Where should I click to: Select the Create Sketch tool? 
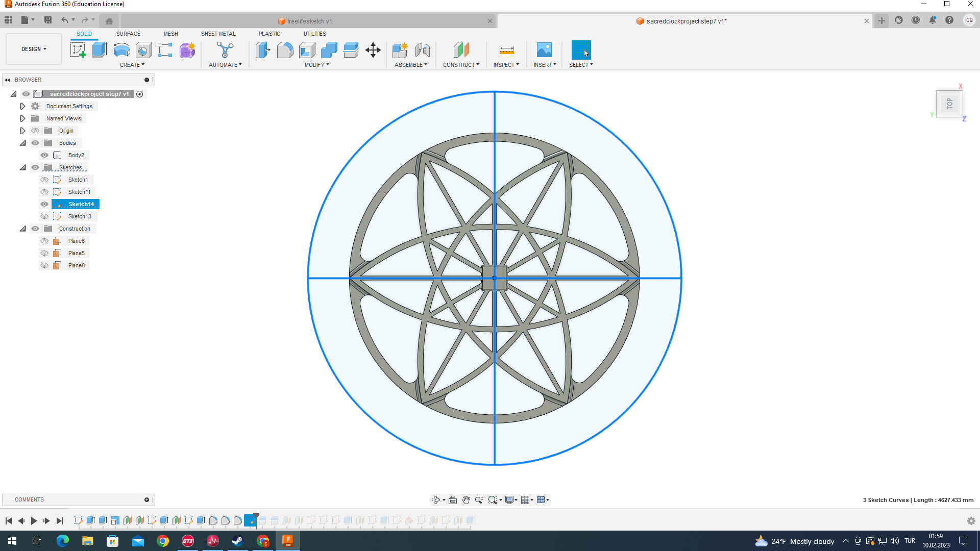click(78, 50)
